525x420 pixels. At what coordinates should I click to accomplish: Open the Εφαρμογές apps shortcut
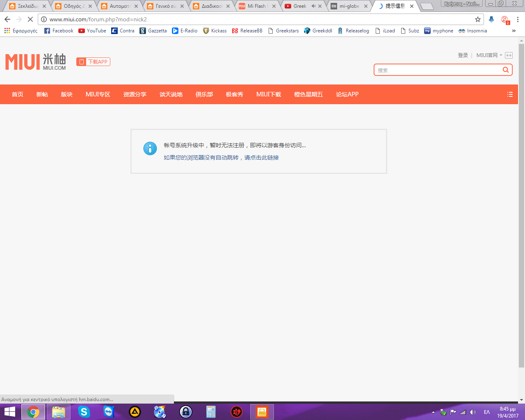(x=21, y=31)
